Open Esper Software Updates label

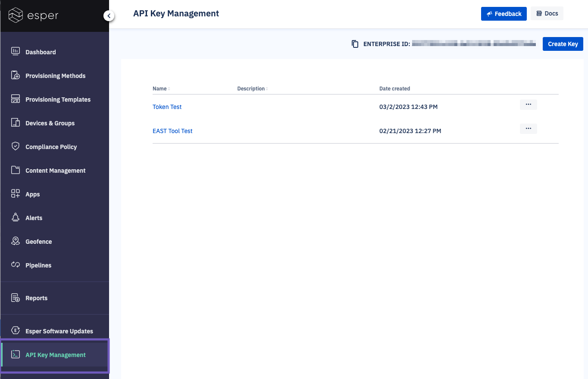59,331
